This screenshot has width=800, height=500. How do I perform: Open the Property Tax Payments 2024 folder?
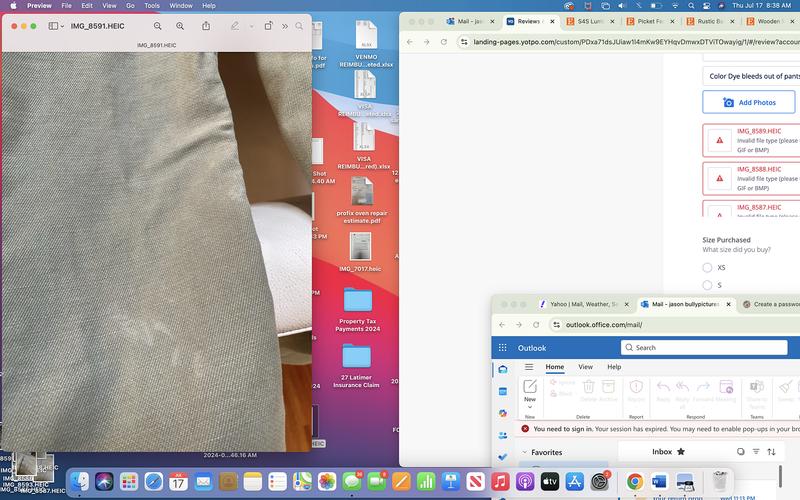358,309
